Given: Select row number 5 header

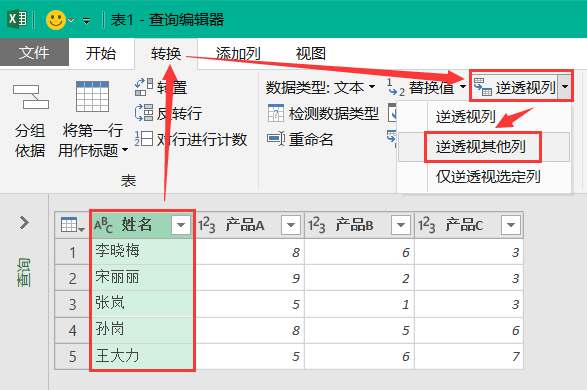Looking at the screenshot, I should [72, 356].
